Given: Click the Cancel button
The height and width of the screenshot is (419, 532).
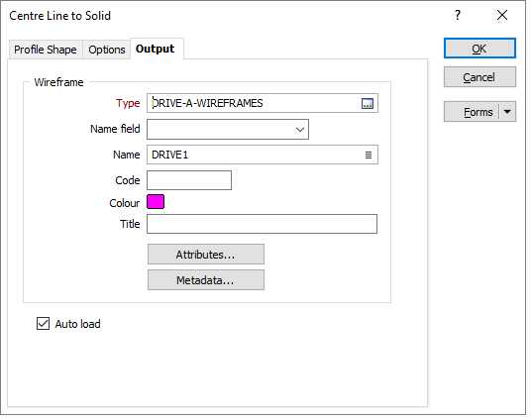Looking at the screenshot, I should point(479,77).
